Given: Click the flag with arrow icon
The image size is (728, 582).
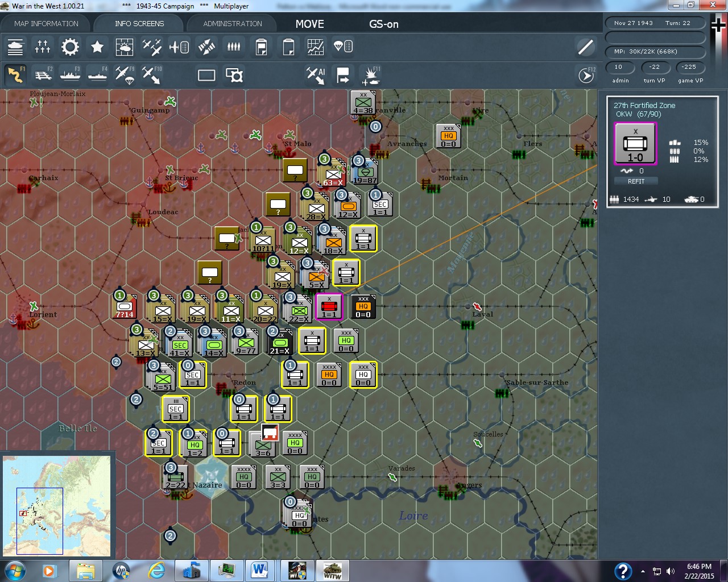Looking at the screenshot, I should click(343, 75).
